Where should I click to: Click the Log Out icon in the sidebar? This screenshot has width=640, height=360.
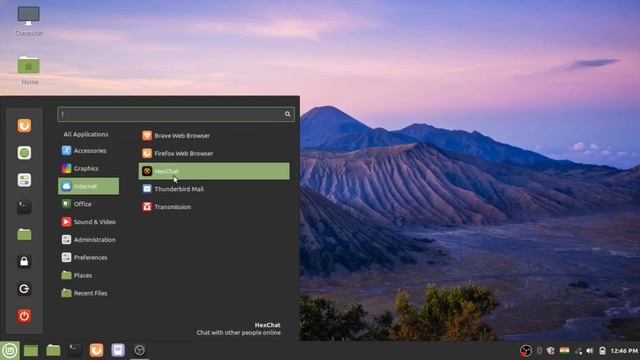[x=24, y=289]
